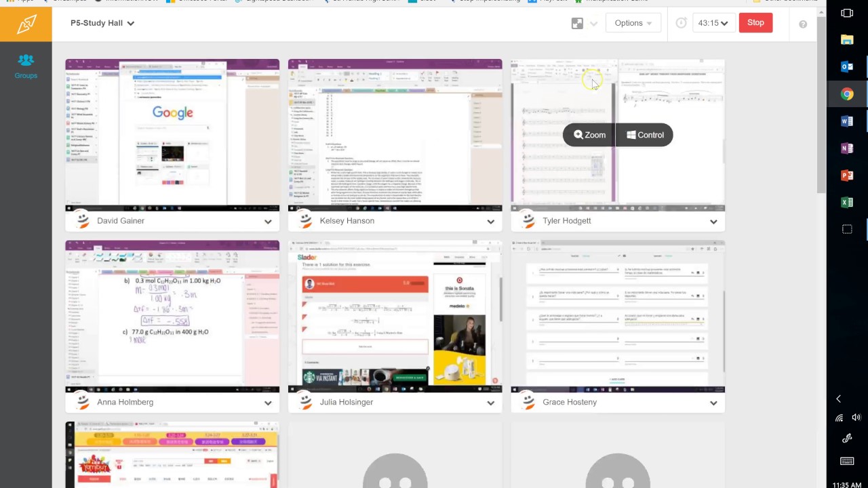Switch to Chrome in the taskbar
Screen dimensions: 868x488
(847, 94)
